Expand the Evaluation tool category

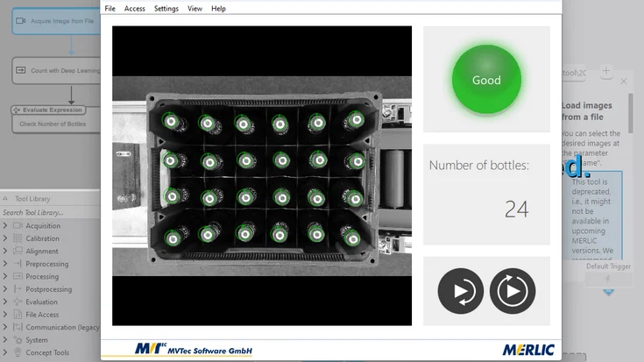[5, 302]
